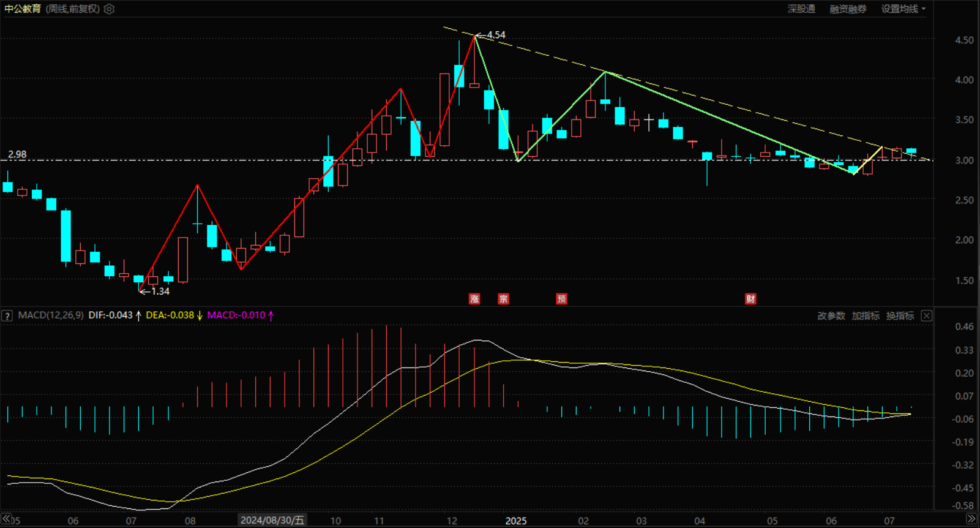
Task: Open the 融资融券 link
Action: coord(848,9)
